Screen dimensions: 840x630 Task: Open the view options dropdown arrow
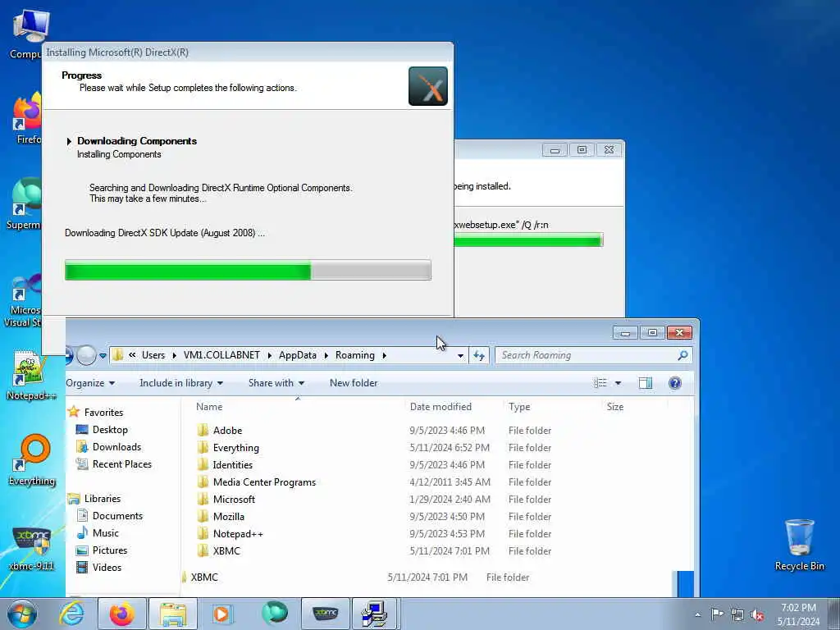tap(618, 383)
